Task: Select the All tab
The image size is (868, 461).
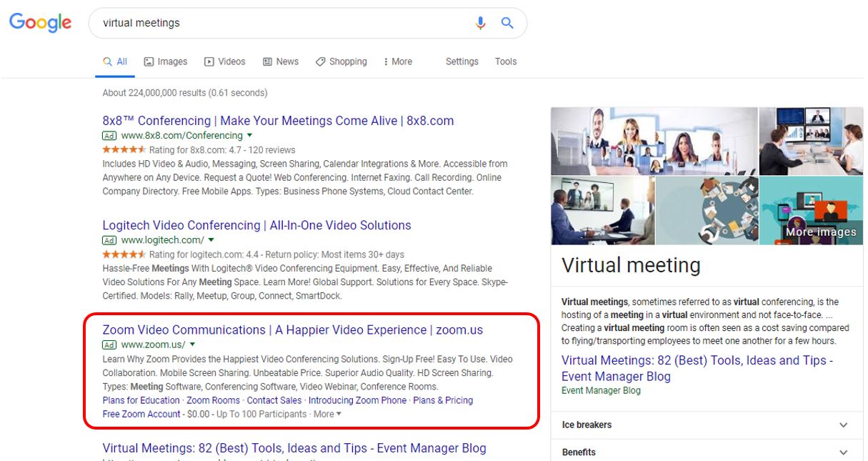Action: 115,61
